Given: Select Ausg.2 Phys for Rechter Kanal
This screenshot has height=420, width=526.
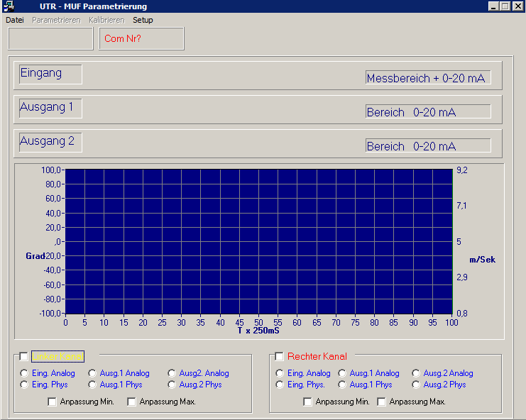Looking at the screenshot, I should 416,385.
